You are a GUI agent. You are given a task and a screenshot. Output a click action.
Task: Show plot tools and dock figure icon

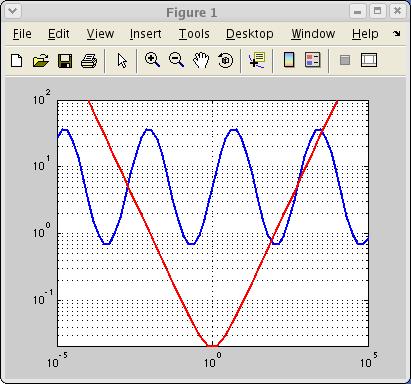coord(369,60)
